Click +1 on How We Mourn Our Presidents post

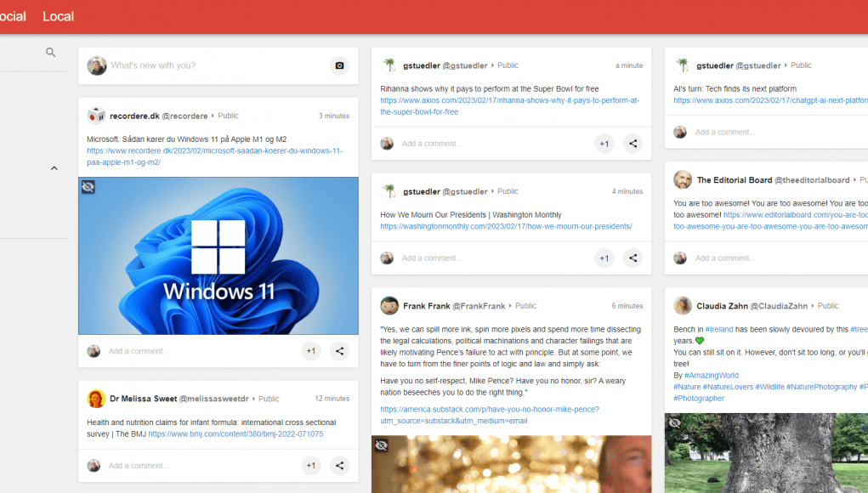pos(604,258)
